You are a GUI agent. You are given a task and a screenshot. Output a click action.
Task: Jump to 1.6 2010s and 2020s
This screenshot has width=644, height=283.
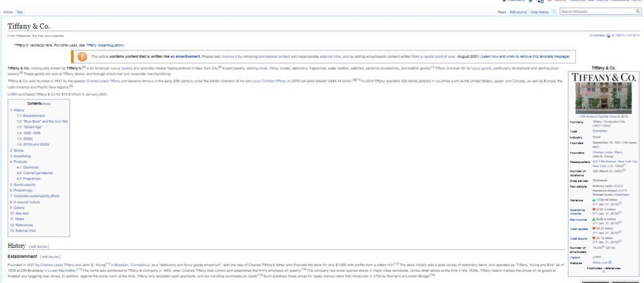pyautogui.click(x=33, y=145)
